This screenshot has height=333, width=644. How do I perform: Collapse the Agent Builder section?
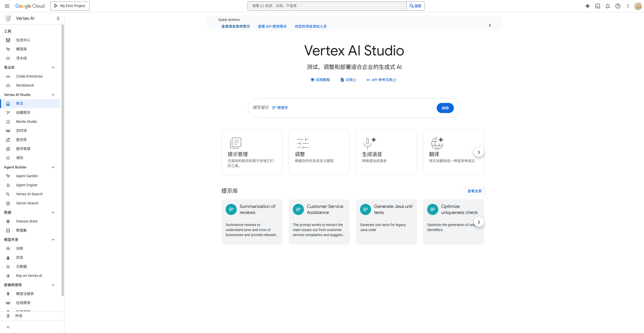point(53,167)
